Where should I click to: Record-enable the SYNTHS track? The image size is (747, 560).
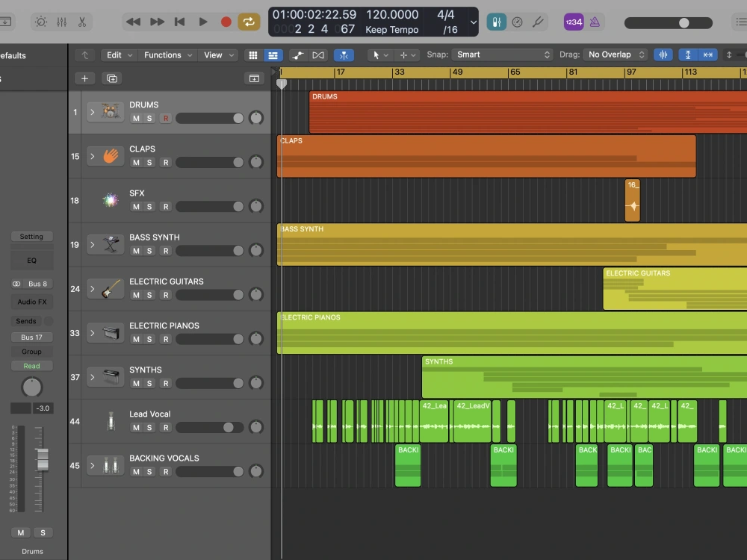pos(166,383)
